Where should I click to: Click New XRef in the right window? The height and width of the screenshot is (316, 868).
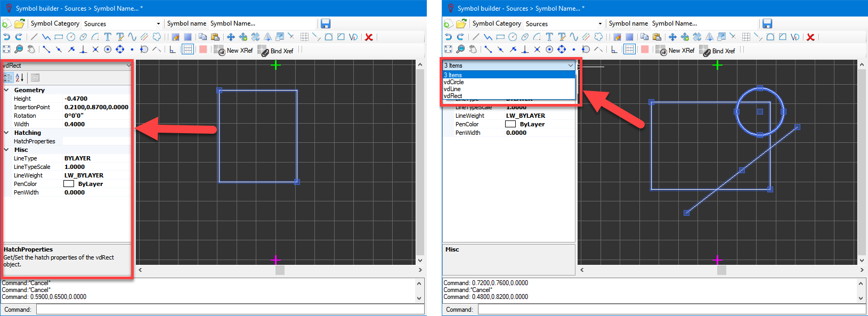pyautogui.click(x=675, y=50)
